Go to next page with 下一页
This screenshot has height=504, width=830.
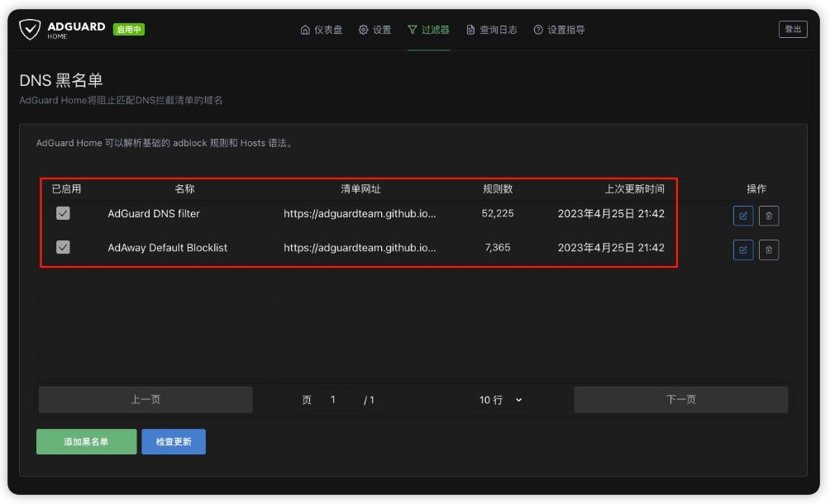click(x=681, y=399)
